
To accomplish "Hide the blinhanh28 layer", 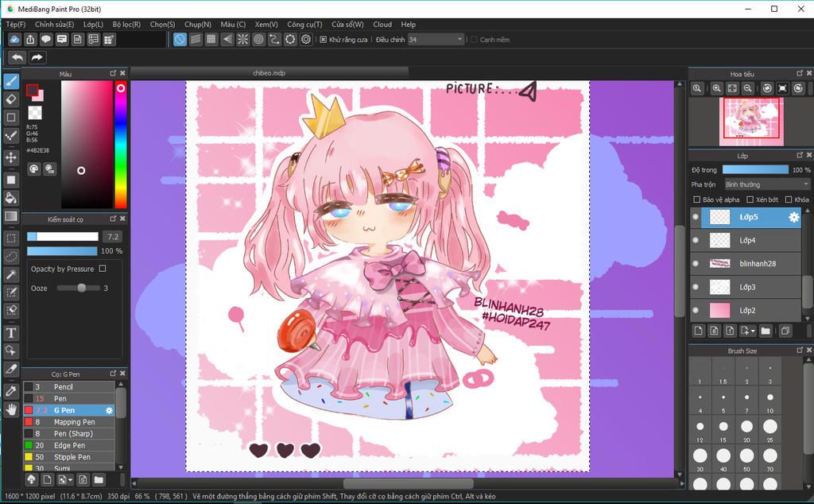I will [x=696, y=264].
